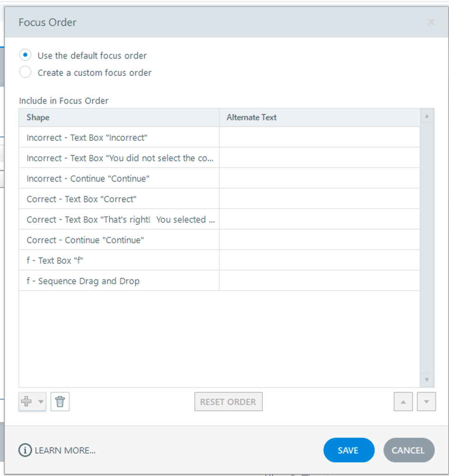Click the plus add shape icon
Screen dimensions: 449x476
tap(27, 402)
